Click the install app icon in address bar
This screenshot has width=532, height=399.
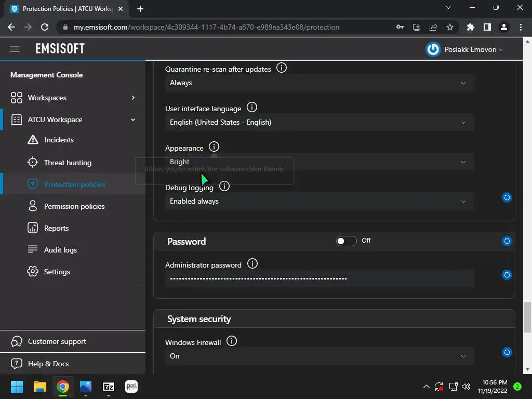click(416, 27)
